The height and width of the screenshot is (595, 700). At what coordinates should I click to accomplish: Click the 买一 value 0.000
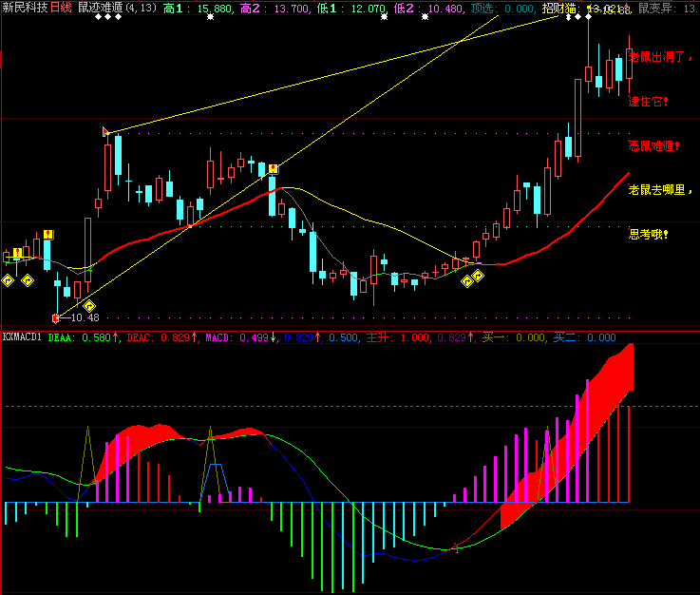pyautogui.click(x=530, y=337)
